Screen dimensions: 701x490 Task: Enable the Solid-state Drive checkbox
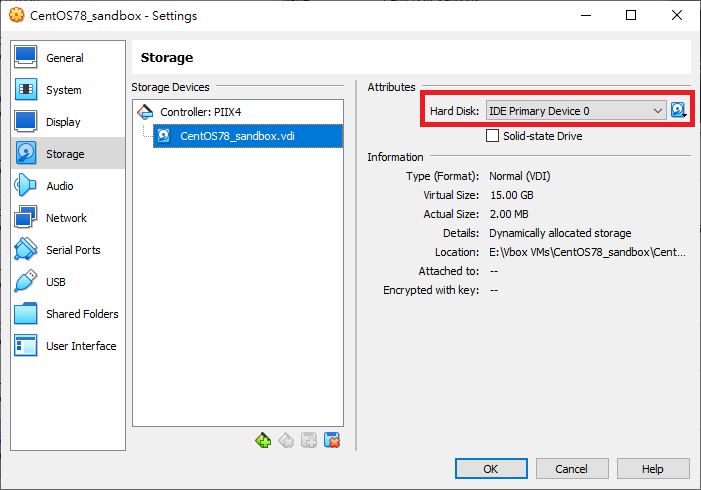pos(493,136)
